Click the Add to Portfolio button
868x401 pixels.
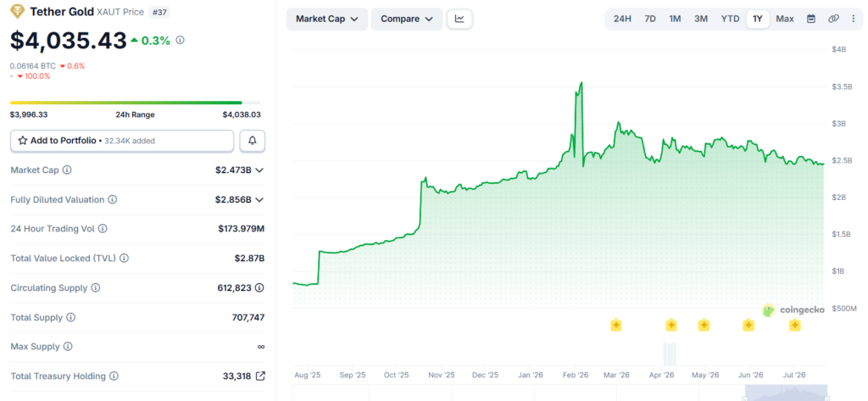(122, 141)
